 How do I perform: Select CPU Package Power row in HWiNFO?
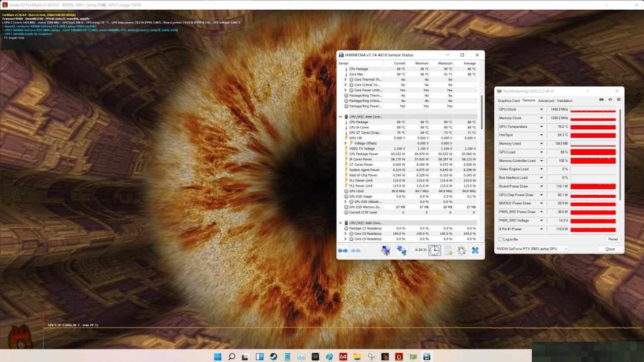(x=409, y=154)
